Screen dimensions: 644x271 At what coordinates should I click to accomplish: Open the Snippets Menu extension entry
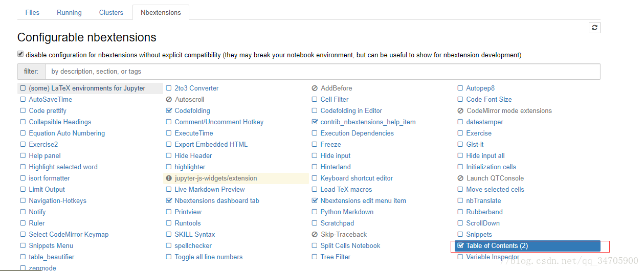[51, 246]
